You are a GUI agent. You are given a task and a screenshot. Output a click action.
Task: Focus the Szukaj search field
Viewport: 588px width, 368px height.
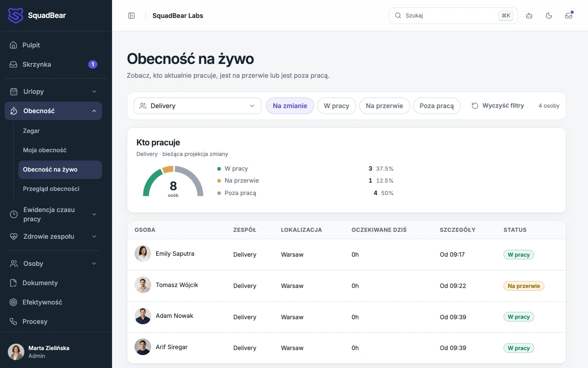coord(453,16)
